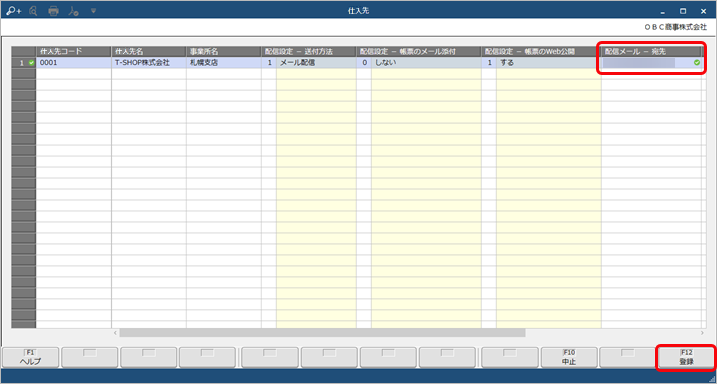The height and width of the screenshot is (384, 717).
Task: Click the 0001 supplier code cell
Action: tap(74, 63)
